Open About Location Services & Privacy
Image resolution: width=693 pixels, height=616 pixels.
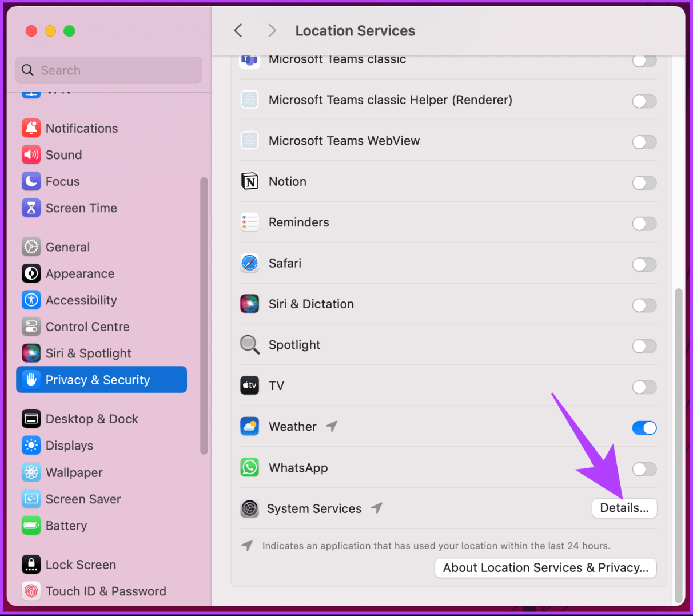[x=545, y=568]
